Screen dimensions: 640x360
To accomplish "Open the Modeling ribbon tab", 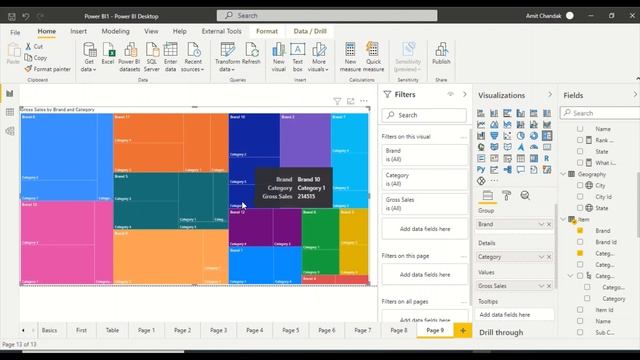I will pyautogui.click(x=116, y=31).
